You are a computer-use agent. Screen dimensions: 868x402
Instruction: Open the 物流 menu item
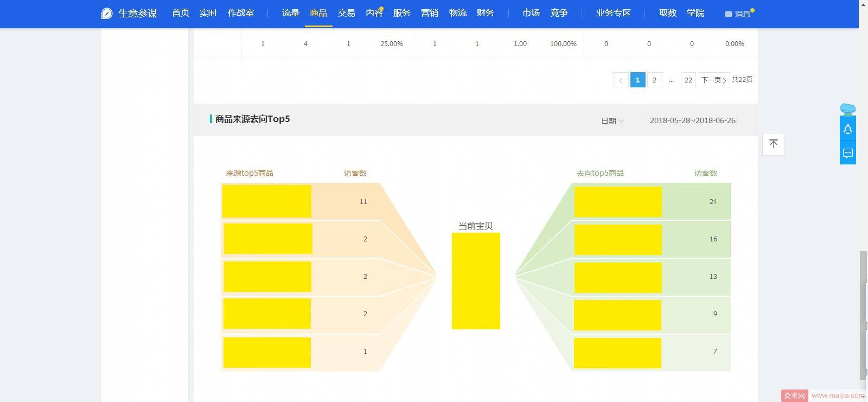[x=457, y=13]
